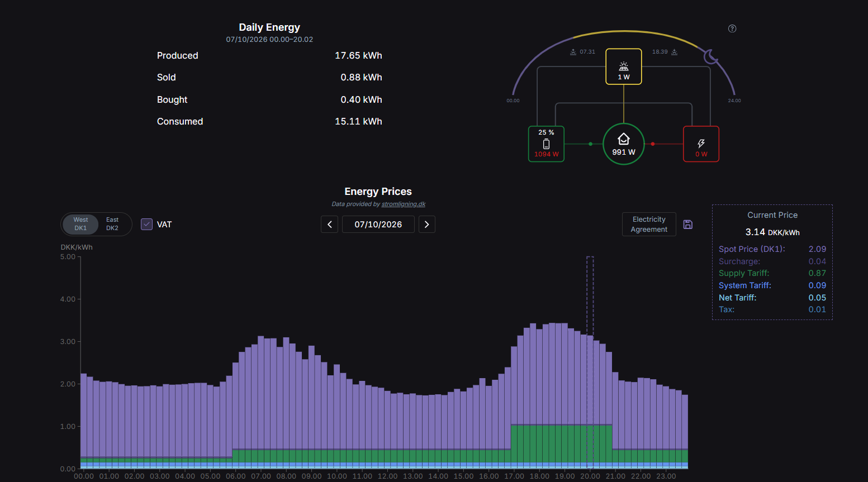Screen dimensions: 868x482
Task: Click the sunrise icon beside 07.31
Action: 573,52
